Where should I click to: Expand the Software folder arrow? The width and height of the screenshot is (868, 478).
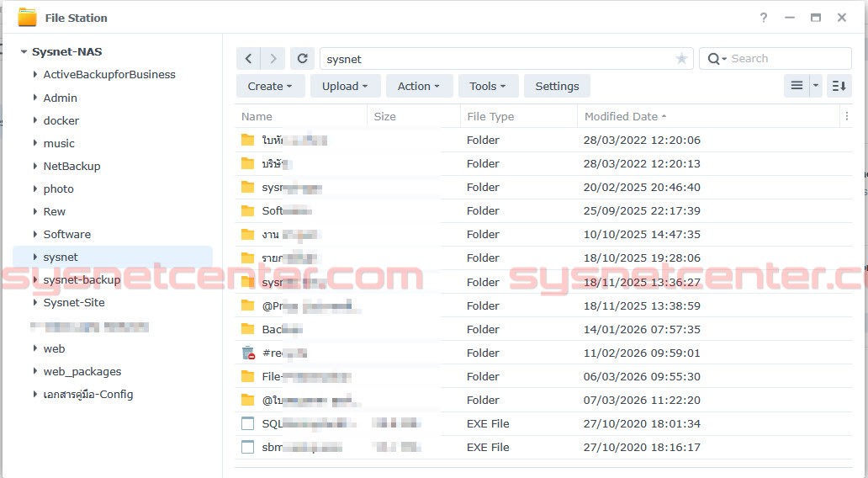[34, 234]
